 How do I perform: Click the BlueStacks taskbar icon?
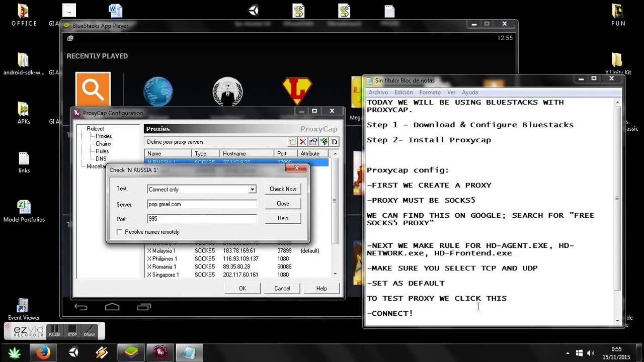[131, 352]
